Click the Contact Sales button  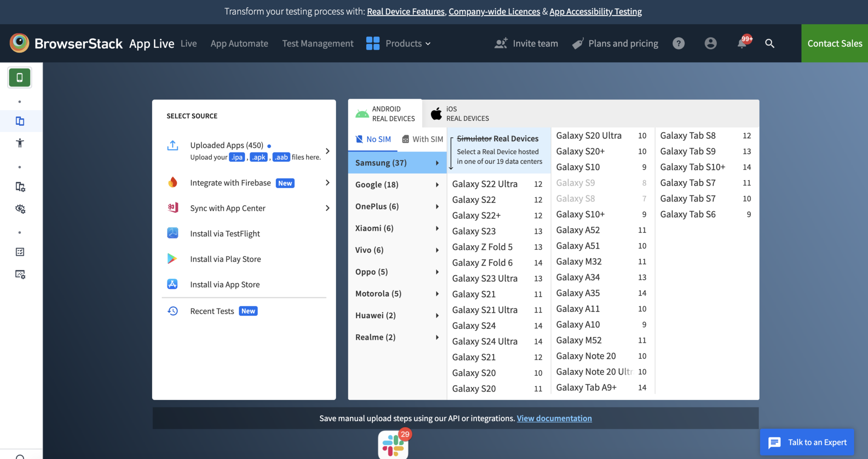(835, 43)
